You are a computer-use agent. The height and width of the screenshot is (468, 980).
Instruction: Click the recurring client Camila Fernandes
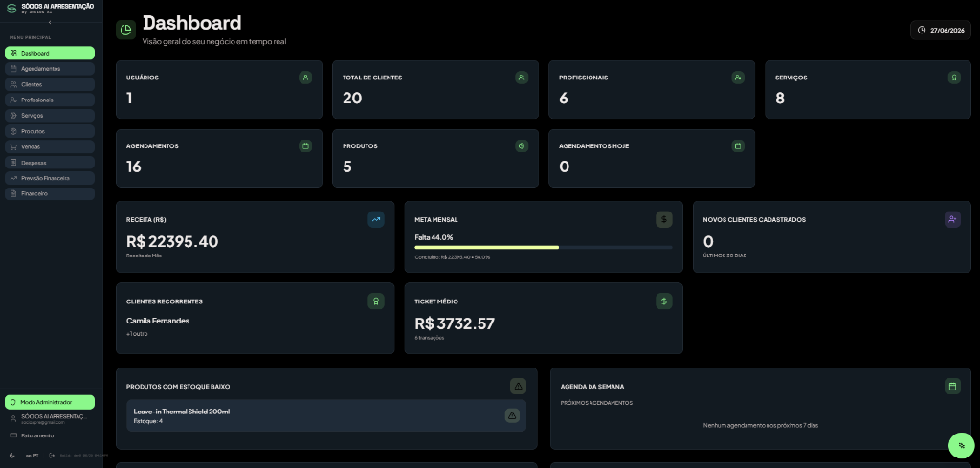[x=158, y=321]
